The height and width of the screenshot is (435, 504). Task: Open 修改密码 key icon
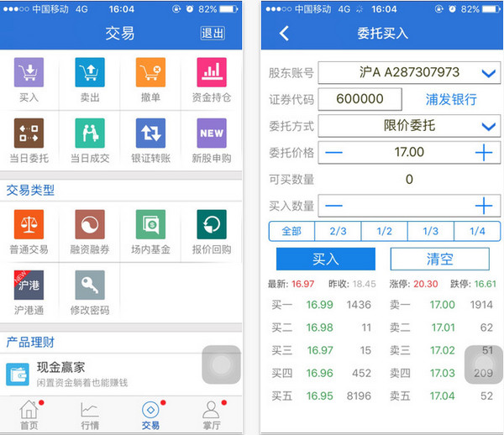pos(90,286)
